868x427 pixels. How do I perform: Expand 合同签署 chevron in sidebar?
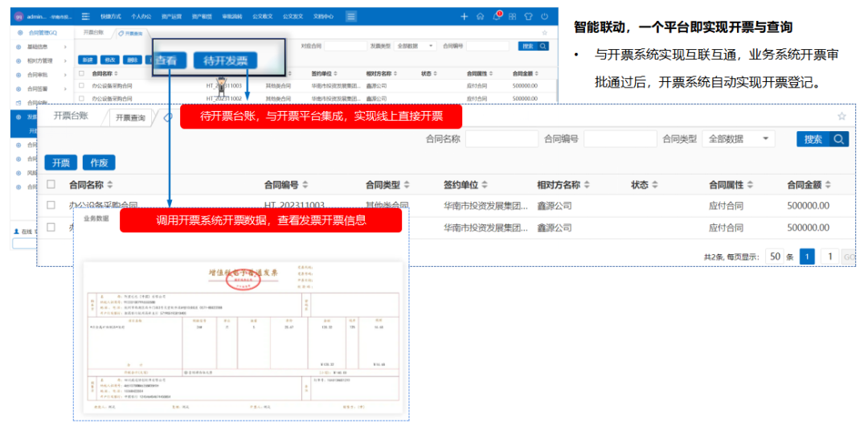point(65,88)
